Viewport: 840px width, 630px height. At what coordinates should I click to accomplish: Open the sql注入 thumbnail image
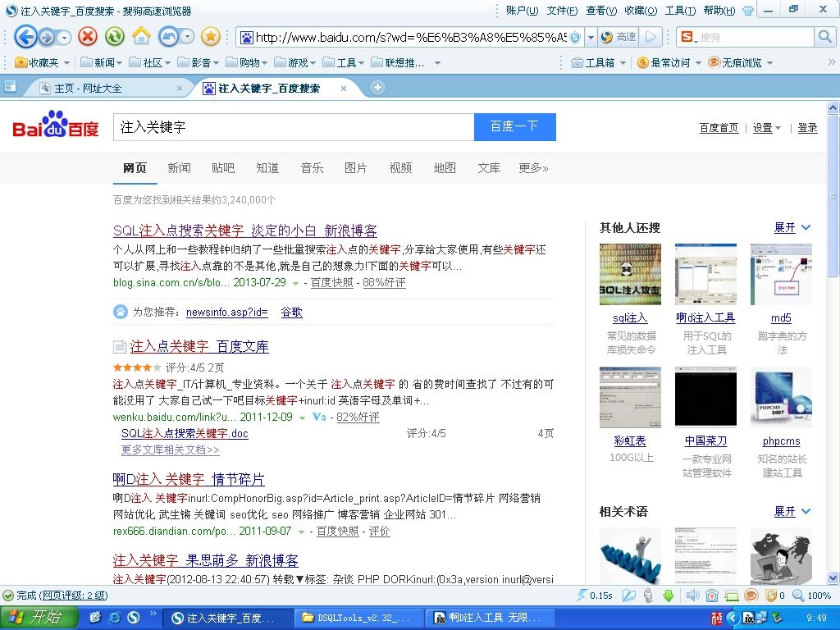point(630,274)
